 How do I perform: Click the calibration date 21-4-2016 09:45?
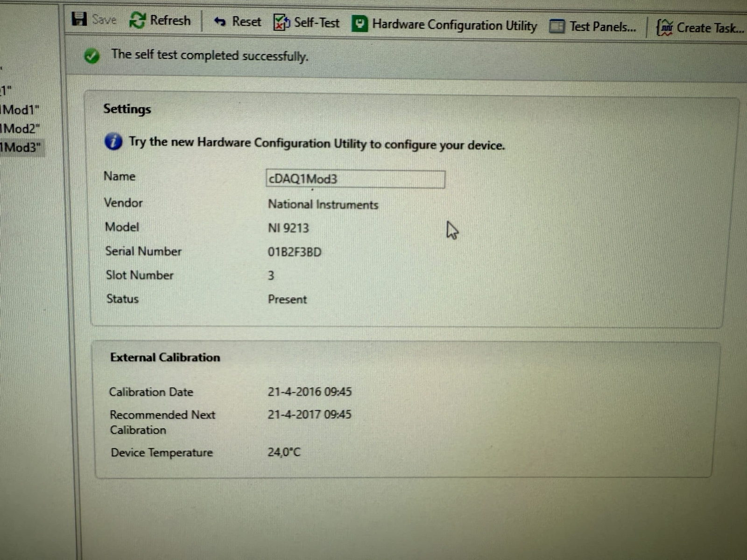click(310, 392)
